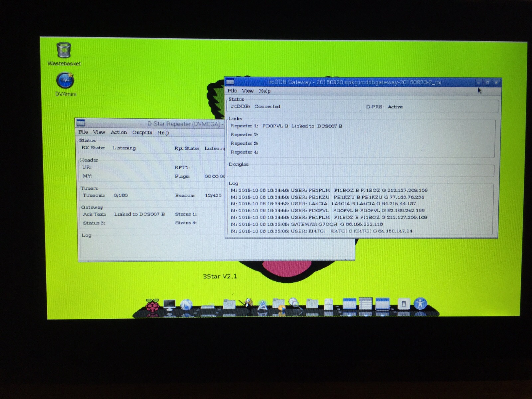Click the list-style window icon in dock
This screenshot has height=399, width=532.
(x=366, y=303)
